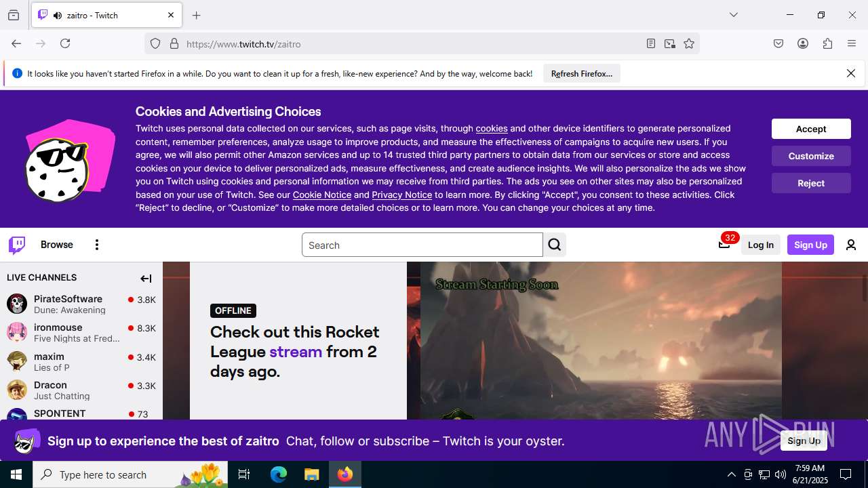Open the list all tabs dropdown arrow

[733, 15]
